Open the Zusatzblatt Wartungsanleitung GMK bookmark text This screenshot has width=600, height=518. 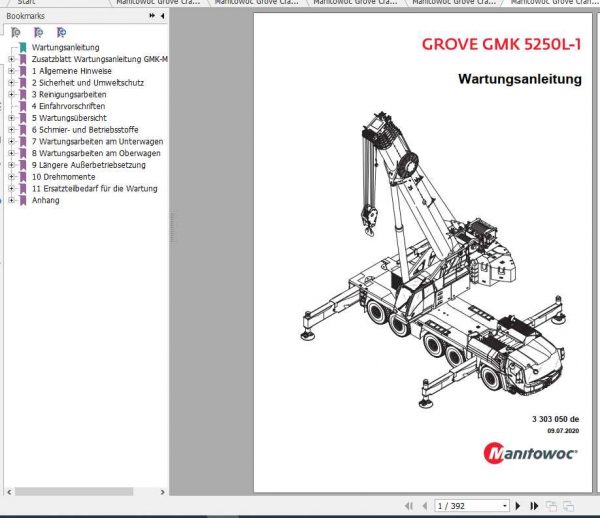pos(99,59)
